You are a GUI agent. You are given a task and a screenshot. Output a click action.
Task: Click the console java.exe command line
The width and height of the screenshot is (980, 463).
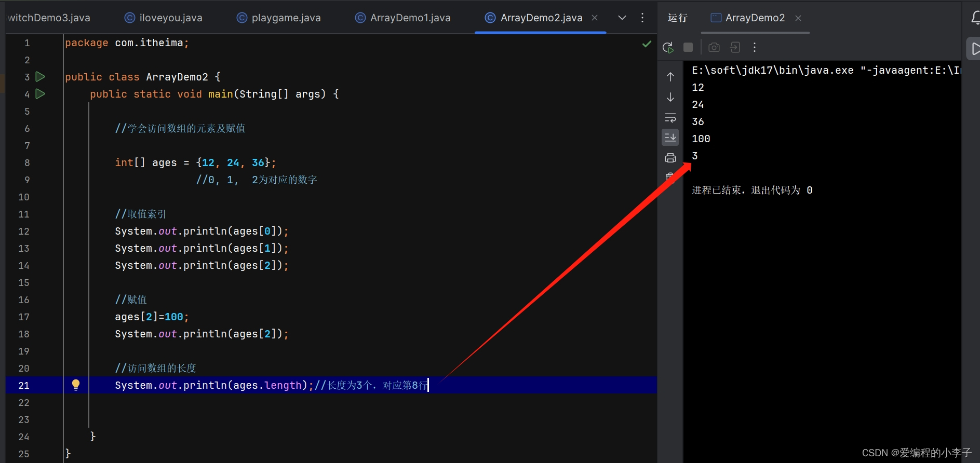(826, 70)
